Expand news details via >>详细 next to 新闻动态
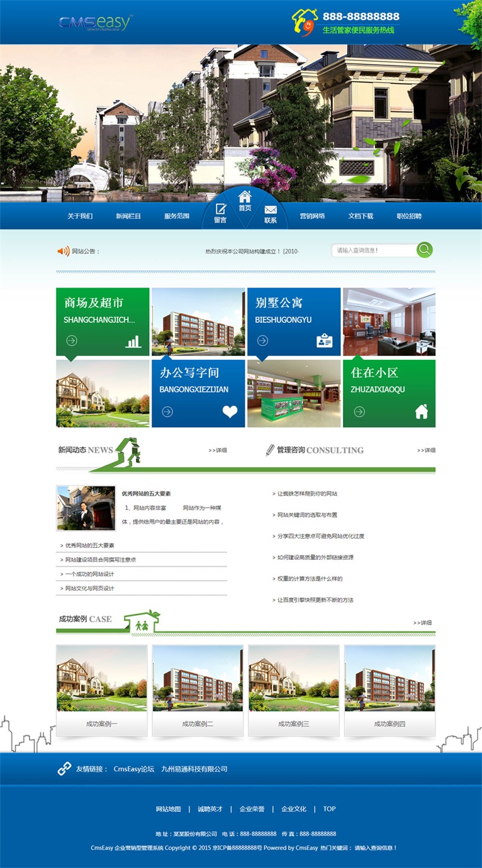Image resolution: width=482 pixels, height=868 pixels. point(217,450)
